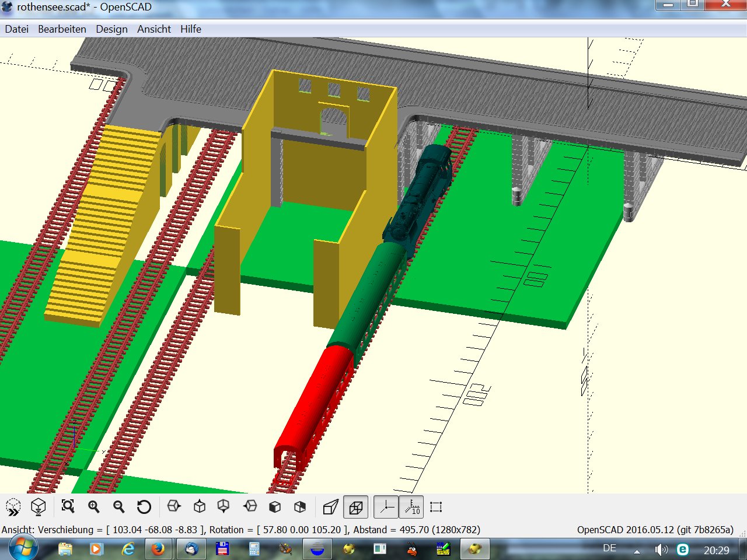Click the Preview render icon

(13, 507)
